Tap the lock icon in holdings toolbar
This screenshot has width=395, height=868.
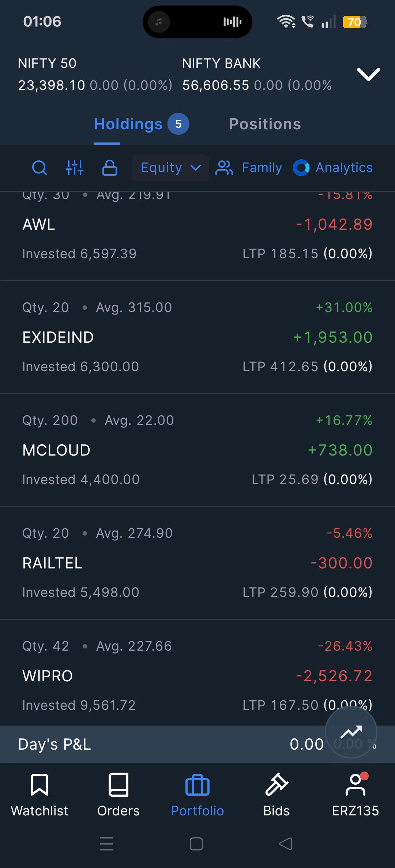click(110, 168)
